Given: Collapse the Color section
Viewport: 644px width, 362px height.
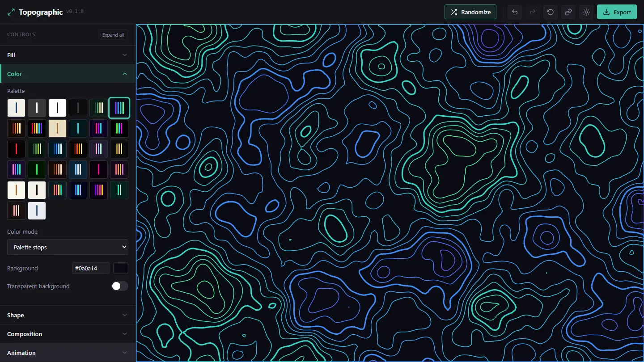Looking at the screenshot, I should pos(68,74).
